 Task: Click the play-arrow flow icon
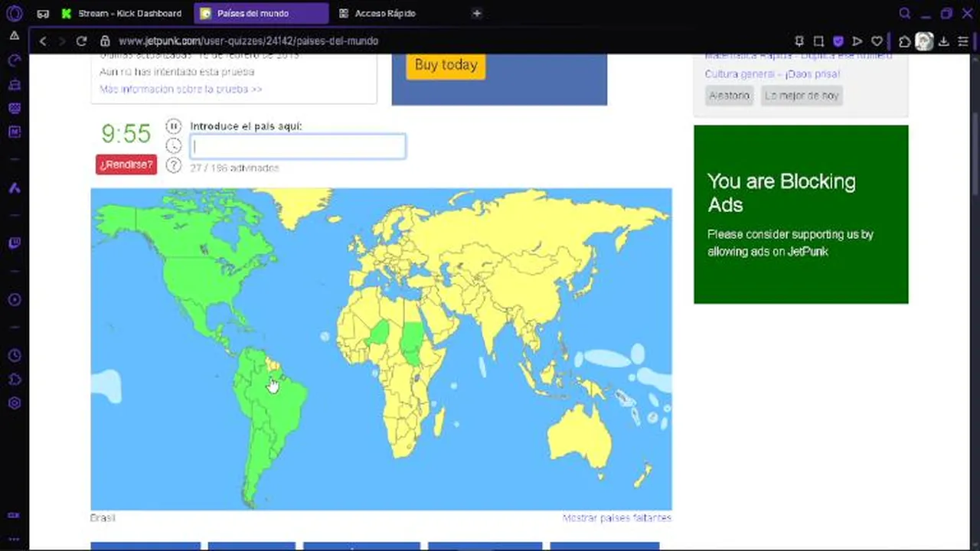pos(857,41)
